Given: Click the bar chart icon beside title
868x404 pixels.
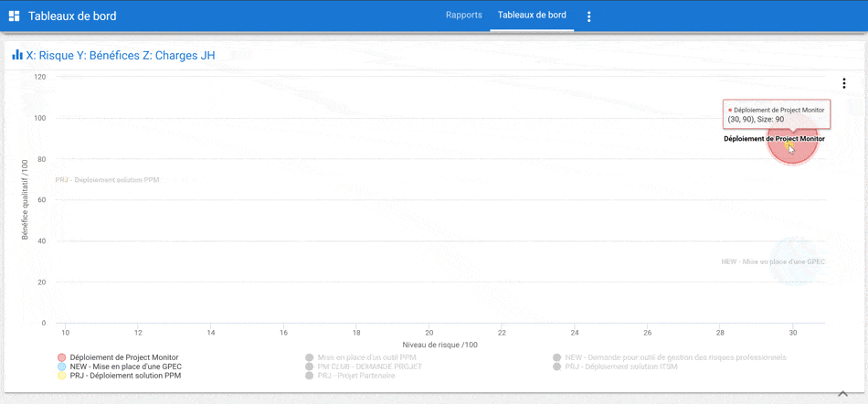Looking at the screenshot, I should (x=17, y=55).
